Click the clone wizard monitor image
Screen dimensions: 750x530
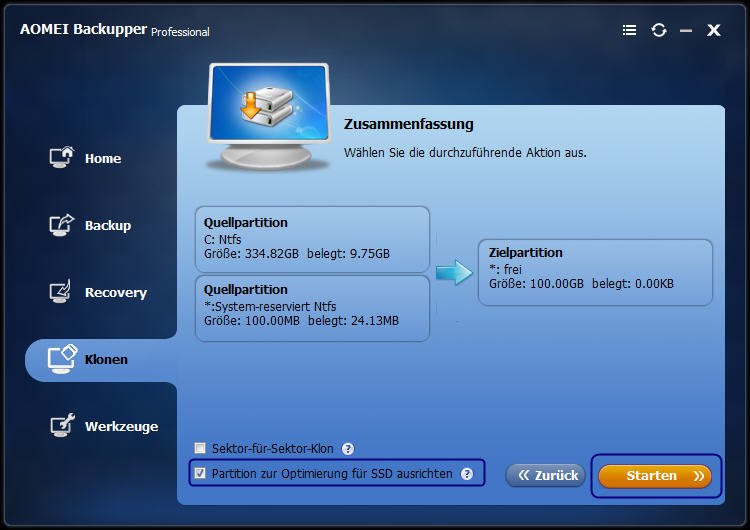click(x=268, y=117)
